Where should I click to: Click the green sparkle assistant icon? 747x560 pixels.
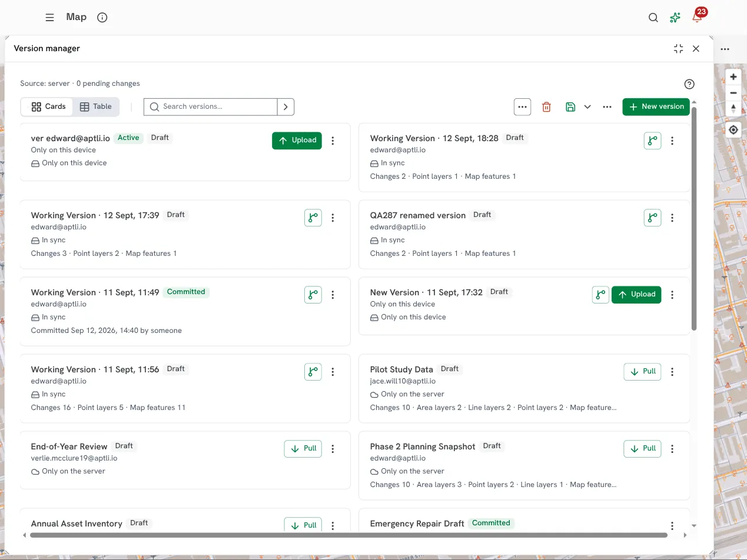[x=675, y=18]
